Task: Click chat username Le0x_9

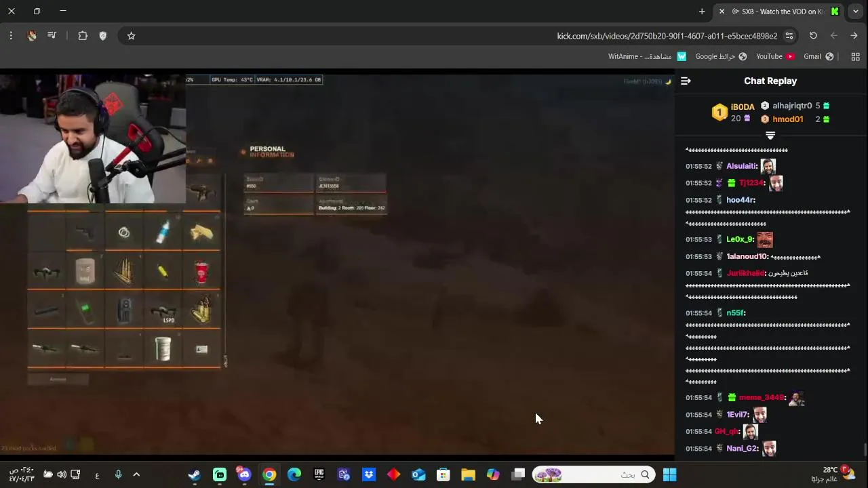Action: point(740,239)
